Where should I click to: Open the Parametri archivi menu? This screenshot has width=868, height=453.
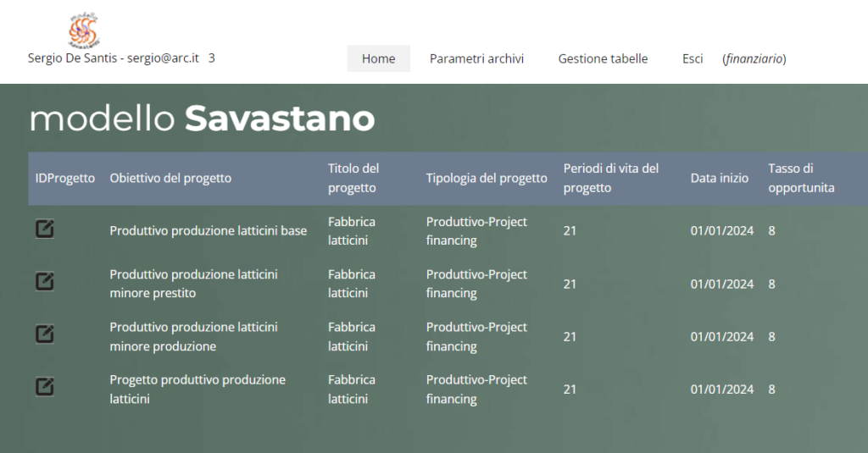coord(476,58)
